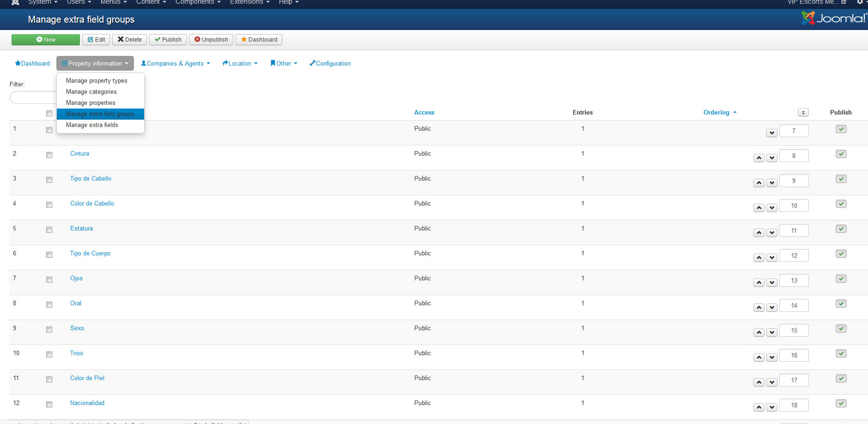Choose Manage properties from menu
The image size is (868, 424).
click(100, 103)
